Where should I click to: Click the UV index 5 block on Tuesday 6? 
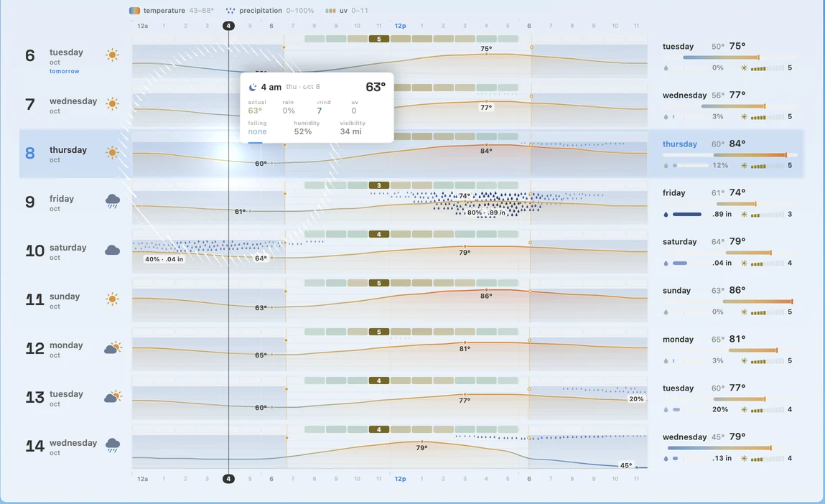[379, 39]
